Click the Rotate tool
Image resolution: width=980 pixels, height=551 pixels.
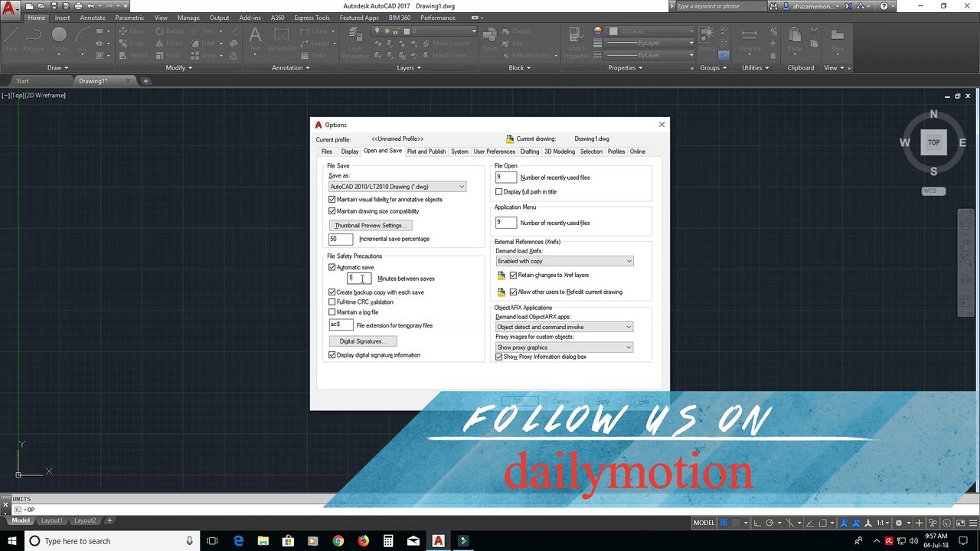point(169,31)
